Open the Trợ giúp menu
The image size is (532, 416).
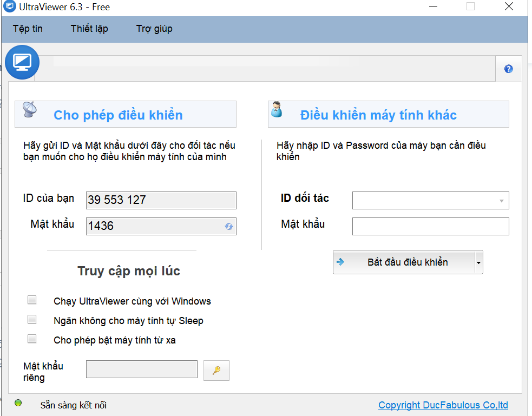(154, 29)
